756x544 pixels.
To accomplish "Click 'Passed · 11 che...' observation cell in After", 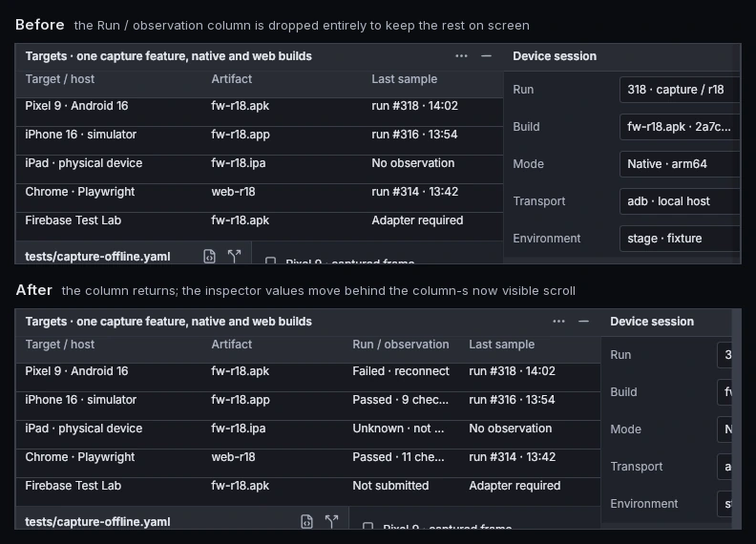I will click(398, 457).
